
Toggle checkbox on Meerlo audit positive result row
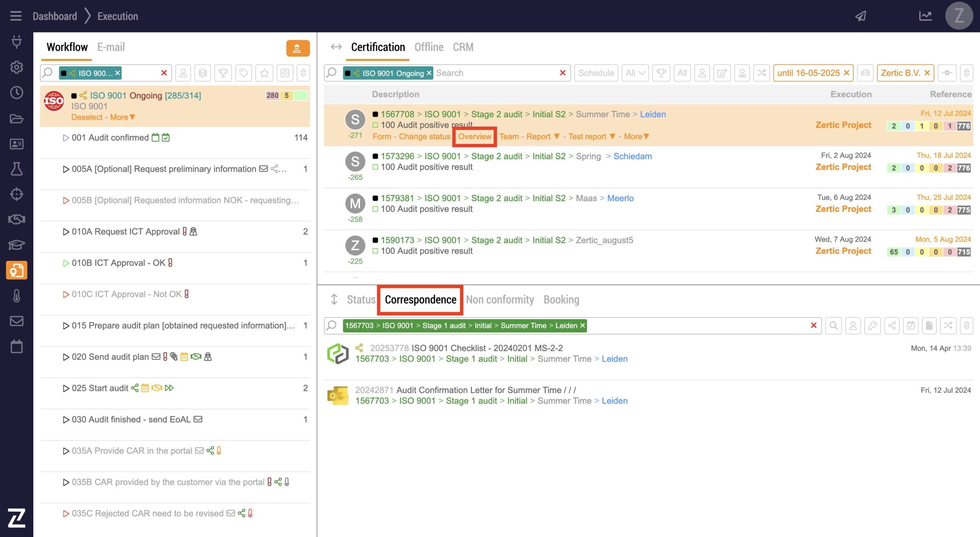tap(376, 209)
